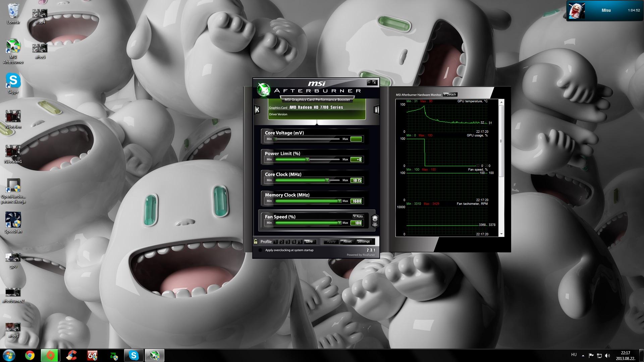This screenshot has width=644, height=362.
Task: Click the green MSI Afterburner logo
Action: click(x=264, y=89)
